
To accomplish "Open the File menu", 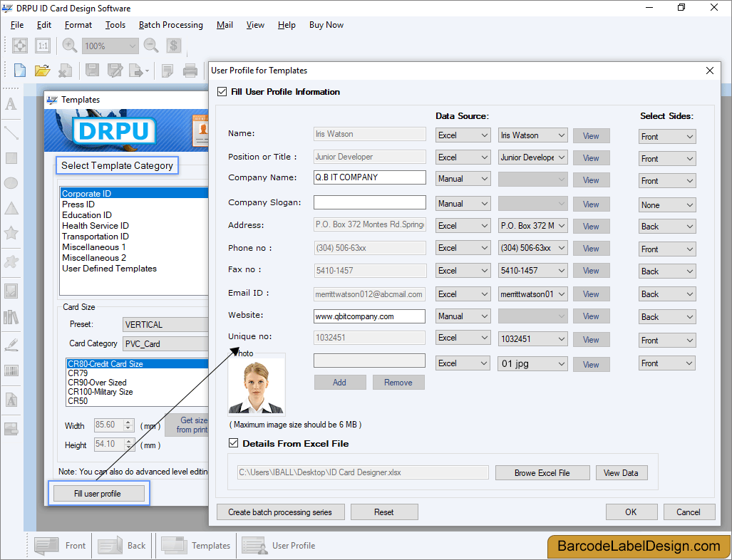I will [x=17, y=25].
